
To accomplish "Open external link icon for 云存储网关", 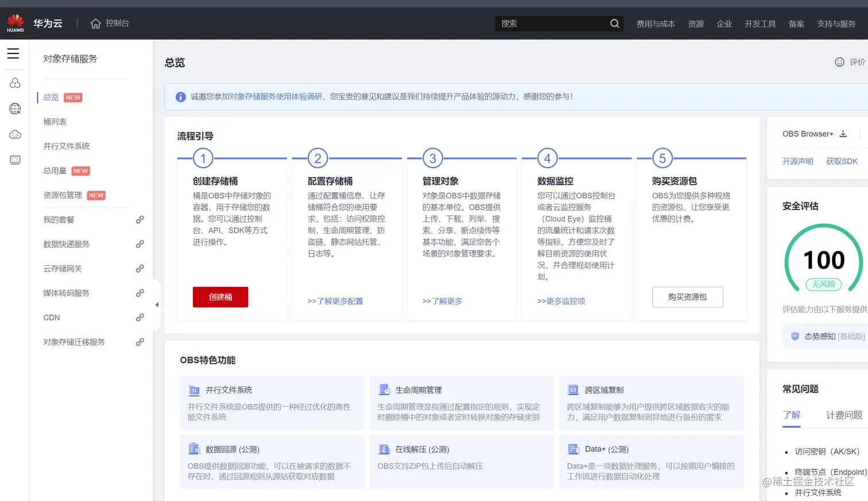I will [139, 269].
